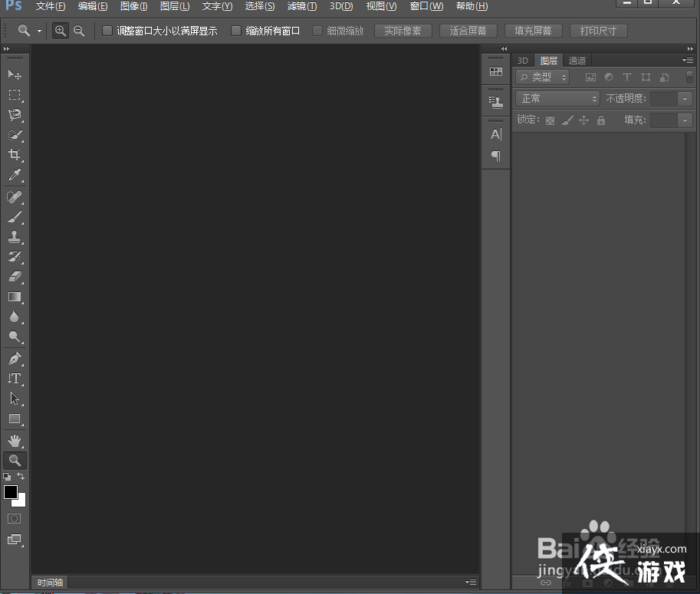Select the Quick Selection tool

click(x=15, y=135)
